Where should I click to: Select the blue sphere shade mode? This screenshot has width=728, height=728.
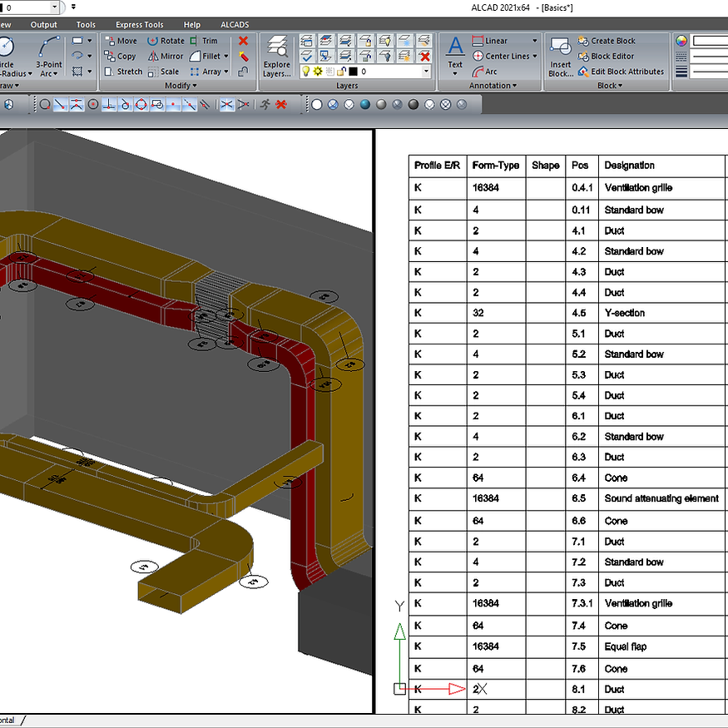coord(365,105)
